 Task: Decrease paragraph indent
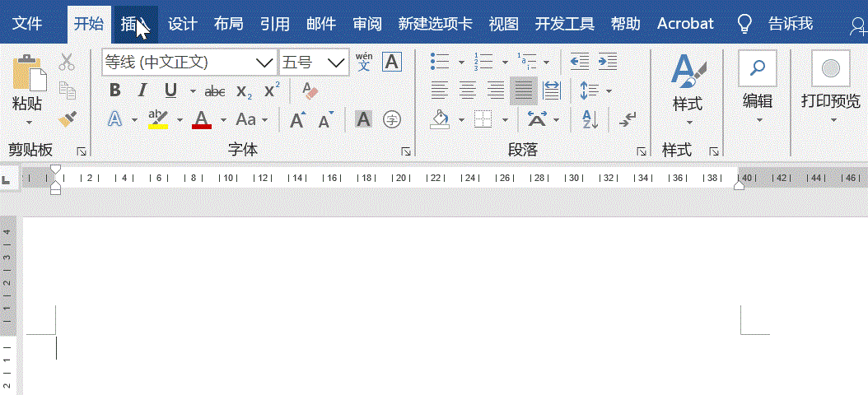coord(580,62)
